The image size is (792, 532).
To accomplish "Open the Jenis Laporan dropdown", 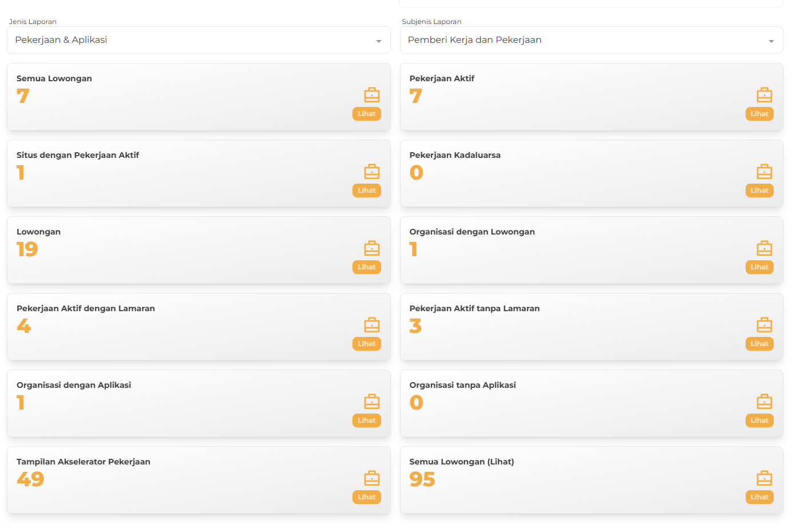I will point(199,40).
